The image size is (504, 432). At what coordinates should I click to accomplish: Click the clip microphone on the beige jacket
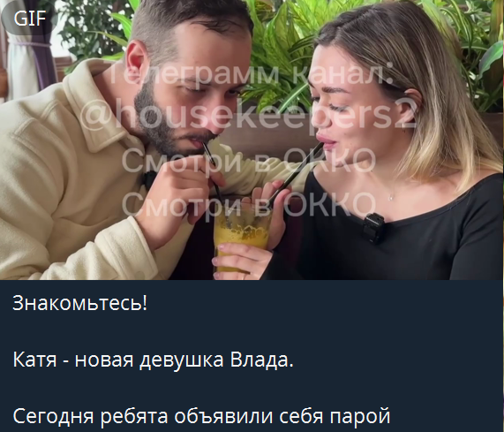tap(149, 180)
